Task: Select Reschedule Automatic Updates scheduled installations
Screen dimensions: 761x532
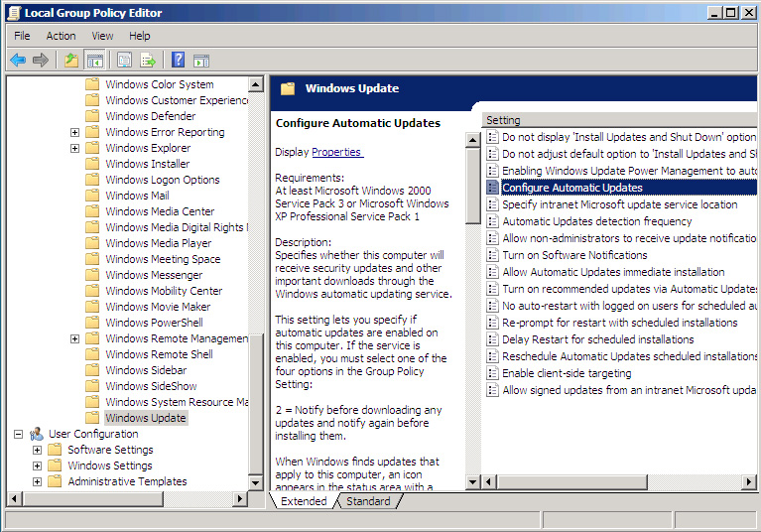Action: click(x=629, y=356)
